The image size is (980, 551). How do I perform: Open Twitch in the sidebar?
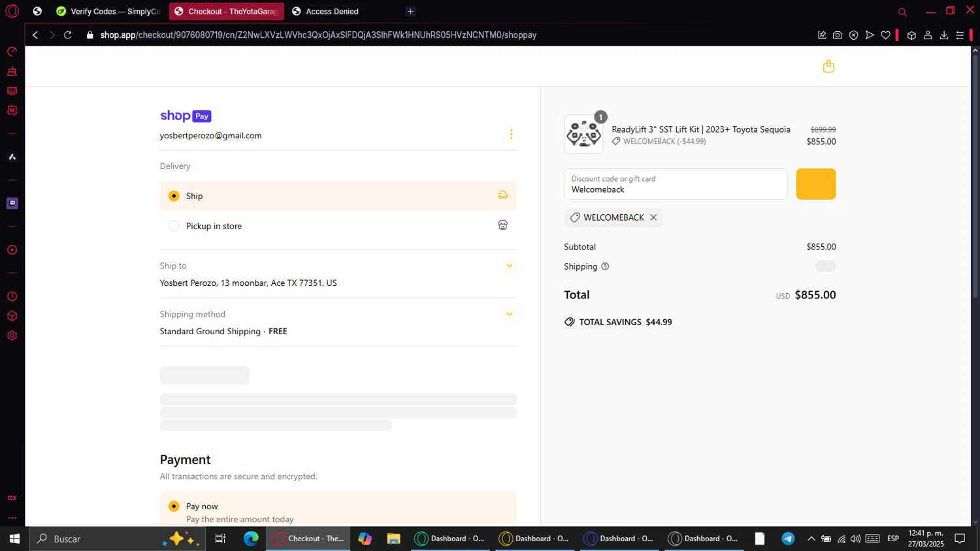click(x=12, y=203)
